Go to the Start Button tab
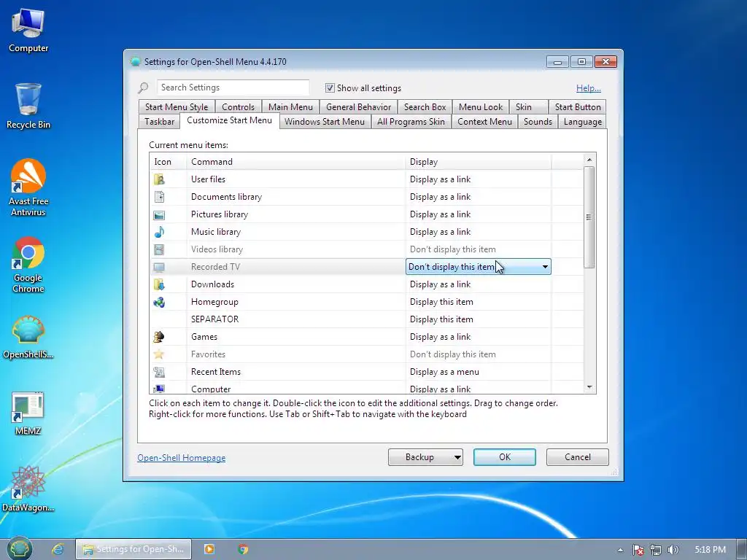 coord(578,107)
